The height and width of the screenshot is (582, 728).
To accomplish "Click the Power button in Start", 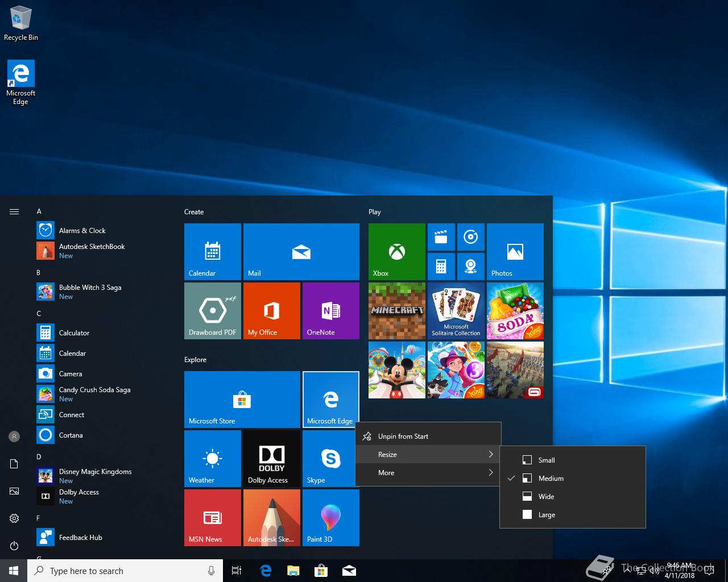I will click(14, 546).
